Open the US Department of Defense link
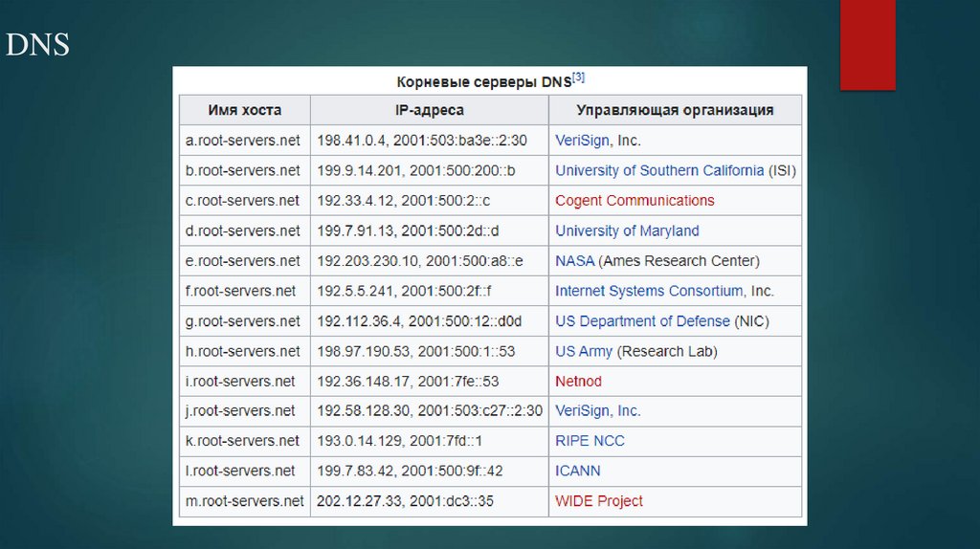The image size is (980, 549). click(642, 321)
